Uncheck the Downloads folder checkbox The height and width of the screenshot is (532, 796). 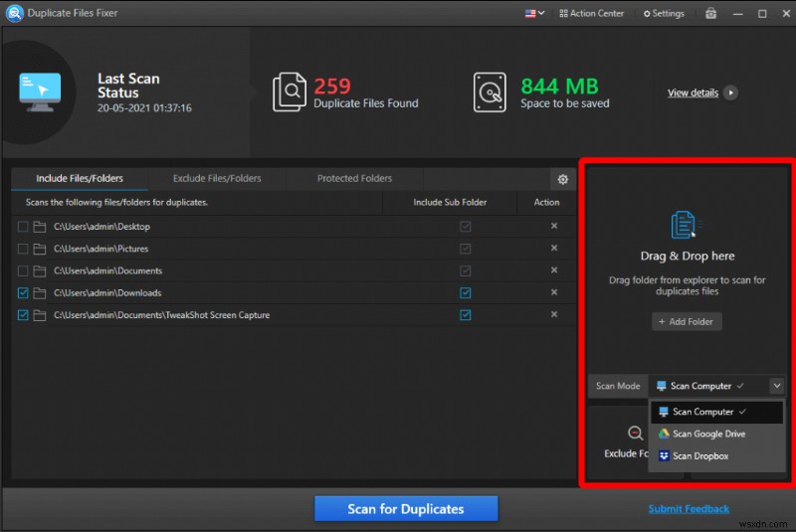click(x=23, y=292)
